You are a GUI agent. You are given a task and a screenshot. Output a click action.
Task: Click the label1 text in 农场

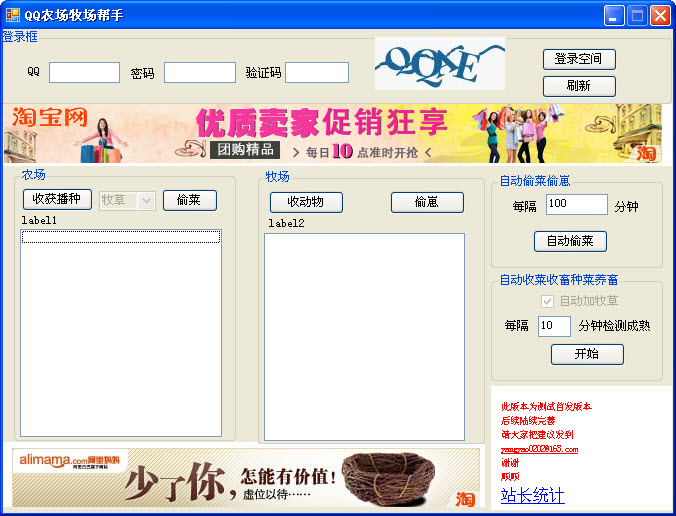point(39,220)
